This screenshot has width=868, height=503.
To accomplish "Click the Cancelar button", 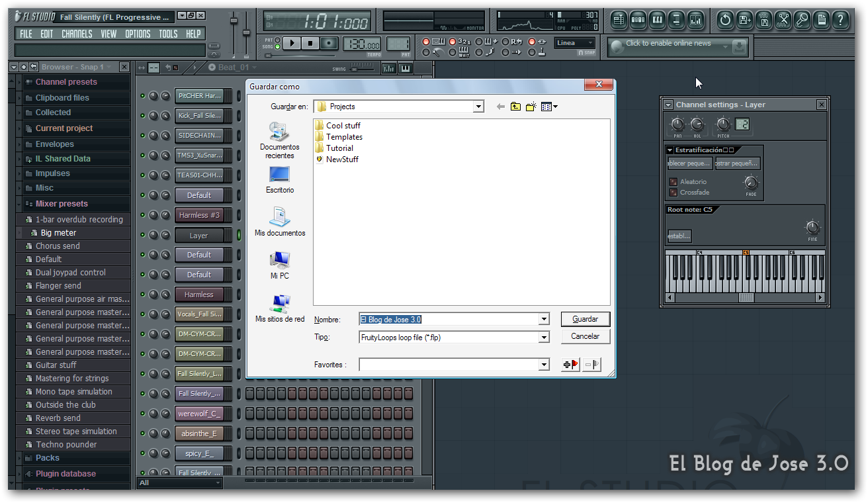I will [x=585, y=336].
